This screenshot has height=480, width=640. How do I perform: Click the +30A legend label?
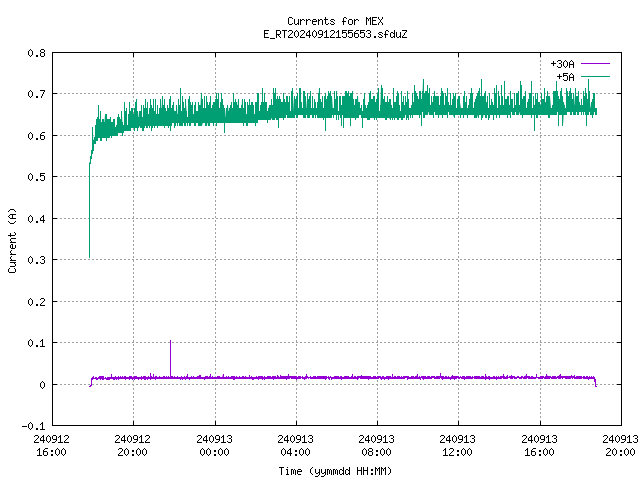point(562,64)
